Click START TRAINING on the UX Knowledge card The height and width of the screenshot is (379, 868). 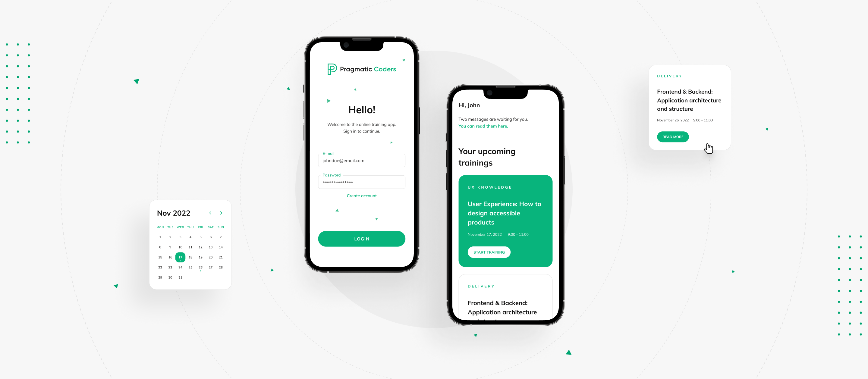489,252
